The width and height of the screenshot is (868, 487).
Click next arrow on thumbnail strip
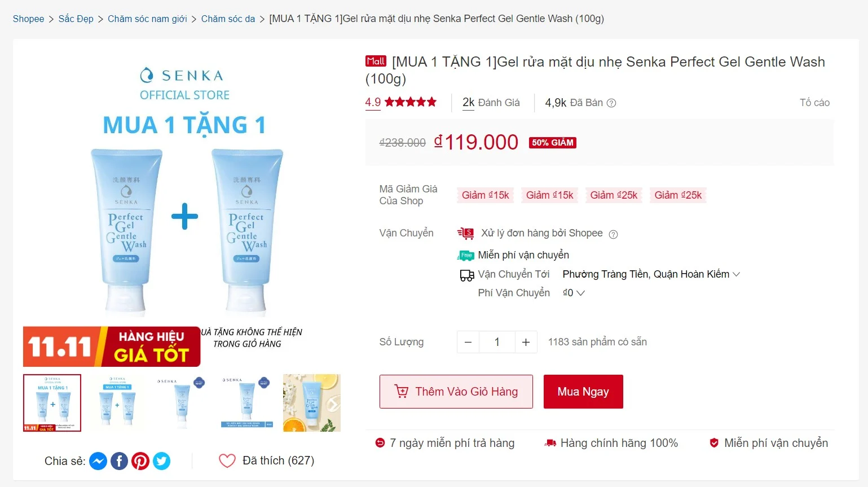(x=333, y=404)
